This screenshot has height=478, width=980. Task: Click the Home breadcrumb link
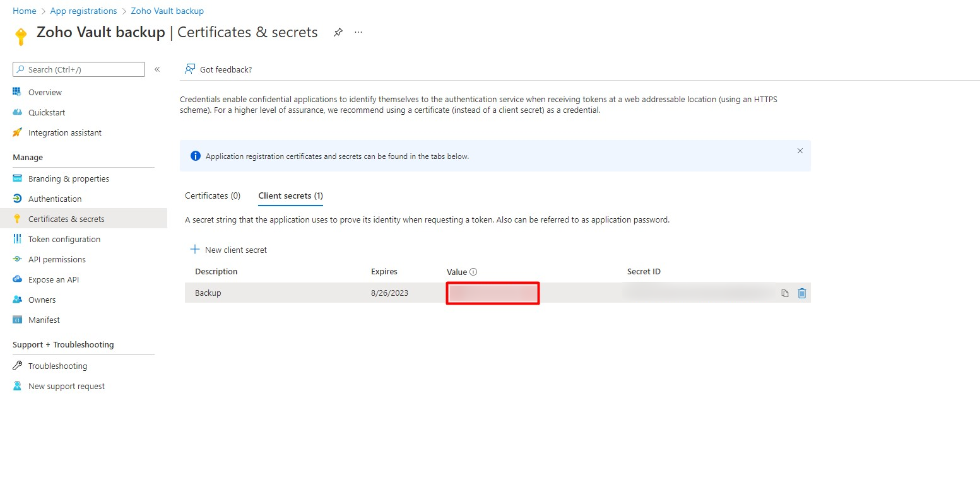(x=25, y=11)
